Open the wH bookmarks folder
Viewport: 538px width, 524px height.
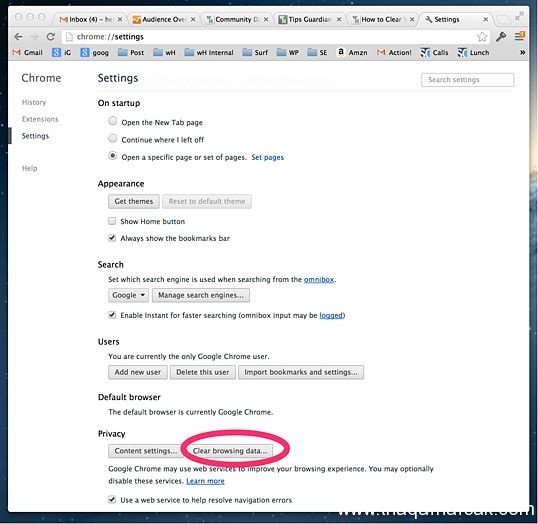pos(164,53)
